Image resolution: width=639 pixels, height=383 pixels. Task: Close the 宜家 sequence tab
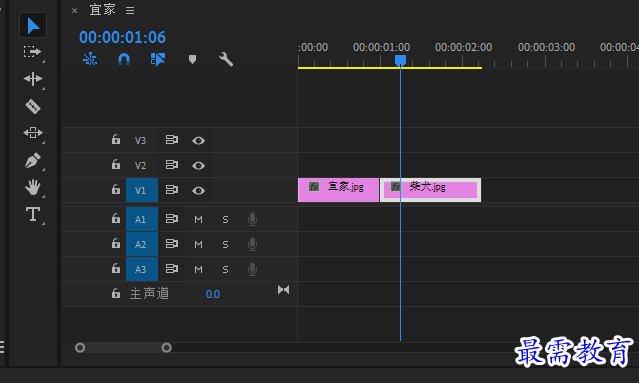[75, 11]
